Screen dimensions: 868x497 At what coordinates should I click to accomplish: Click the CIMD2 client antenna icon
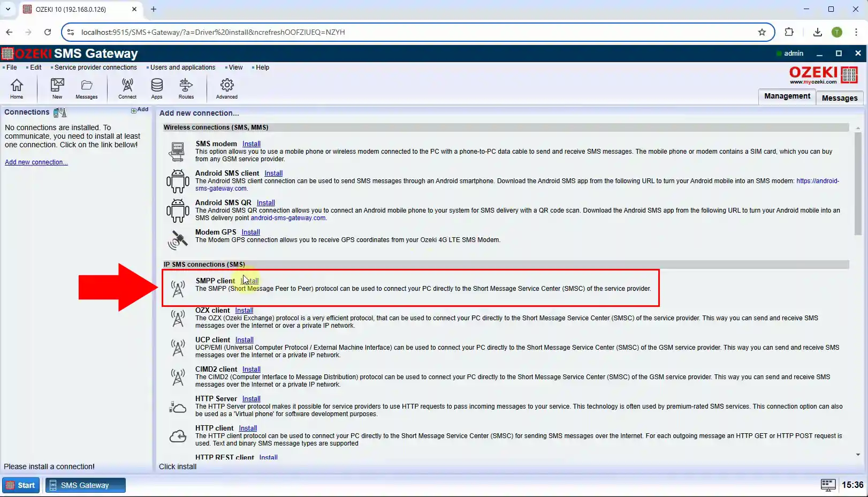178,377
